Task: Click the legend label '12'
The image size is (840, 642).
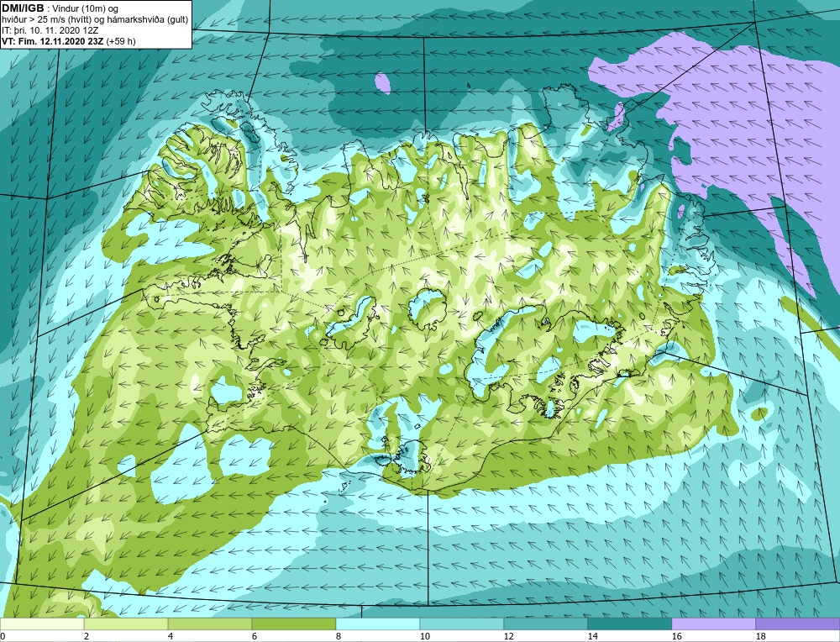Action: (509, 636)
